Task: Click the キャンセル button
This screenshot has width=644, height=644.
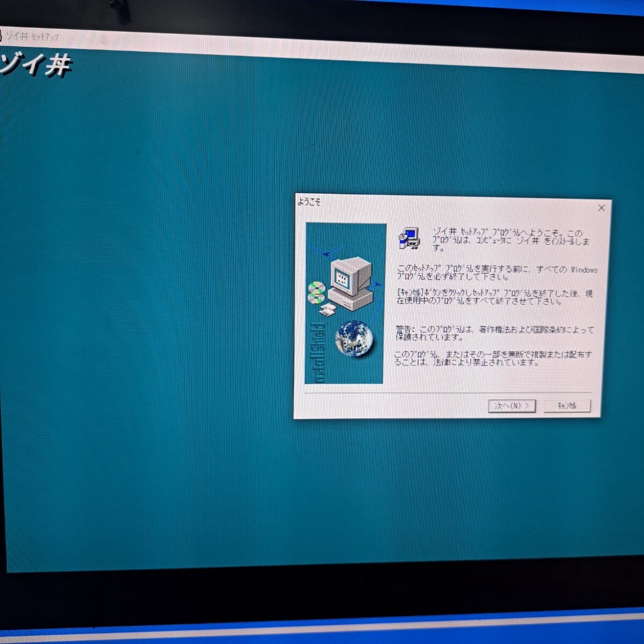Action: pos(567,406)
